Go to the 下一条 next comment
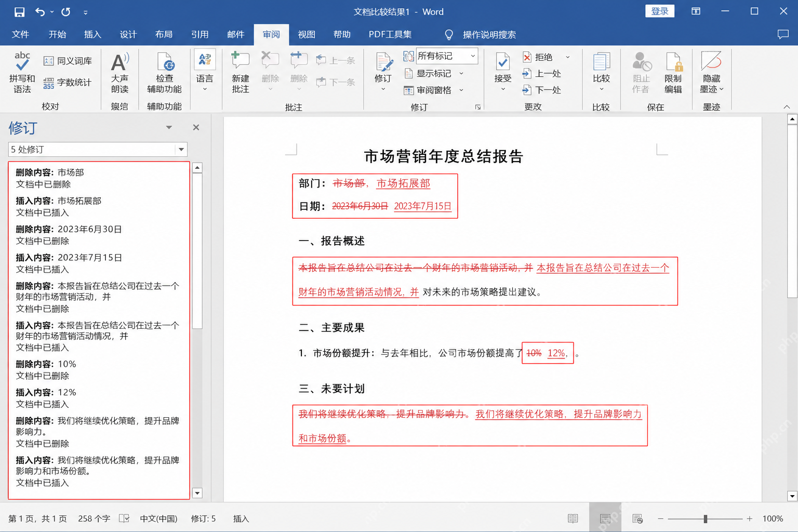This screenshot has width=798, height=532. pos(336,82)
